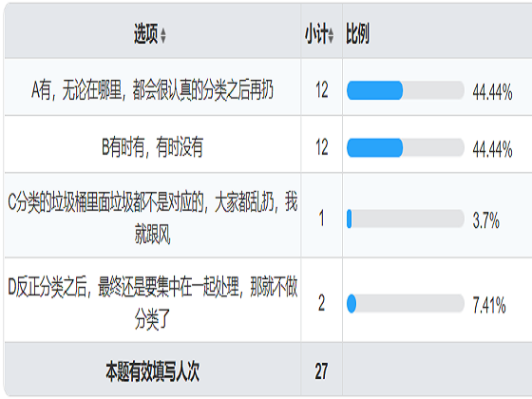532x399 pixels.
Task: Click the 3.7% percentage text
Action: 485,220
